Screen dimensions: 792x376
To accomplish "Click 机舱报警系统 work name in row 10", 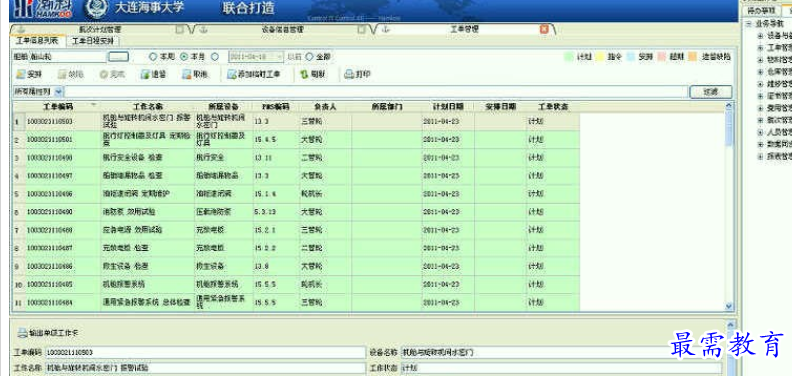I will click(x=124, y=285).
